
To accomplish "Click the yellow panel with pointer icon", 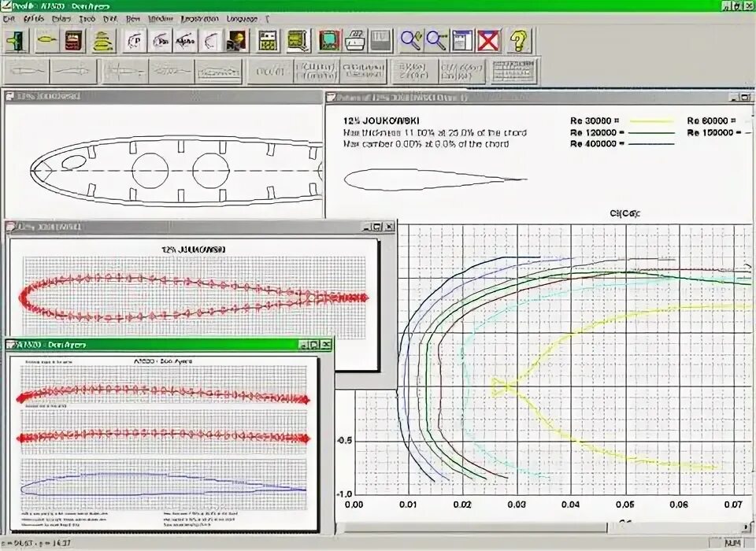I will pos(298,40).
